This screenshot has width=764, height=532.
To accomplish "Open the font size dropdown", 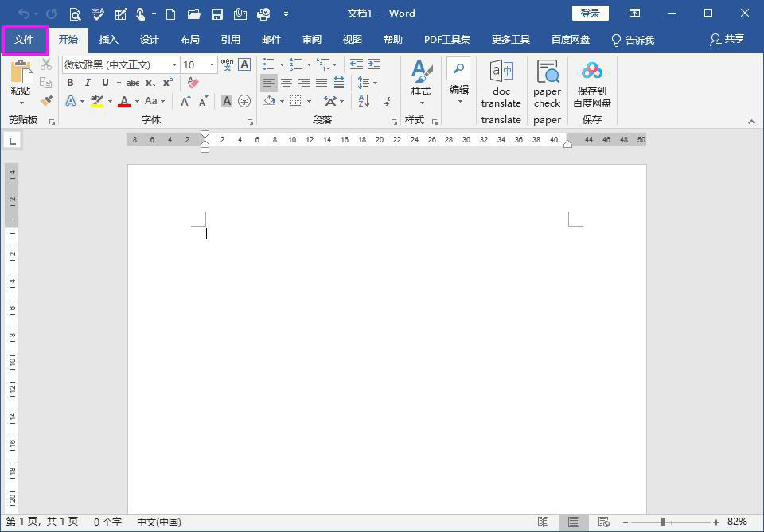I will [x=212, y=64].
